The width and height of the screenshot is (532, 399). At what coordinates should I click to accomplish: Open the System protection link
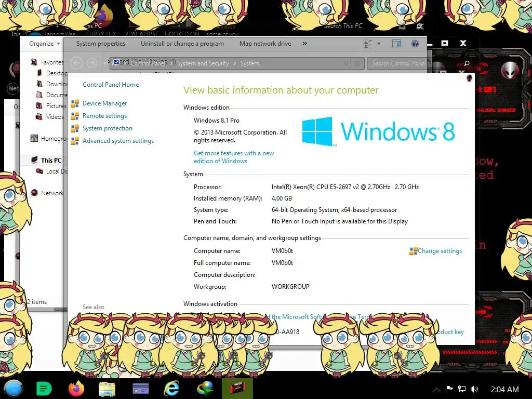click(x=107, y=129)
